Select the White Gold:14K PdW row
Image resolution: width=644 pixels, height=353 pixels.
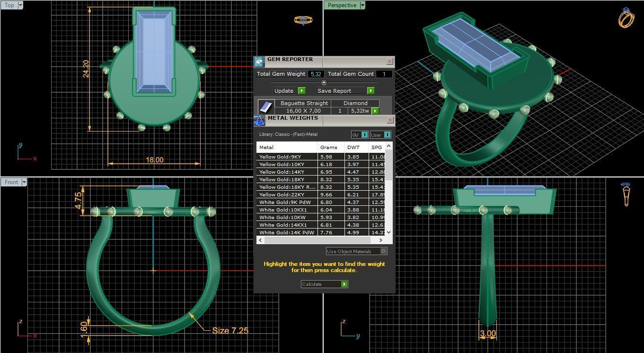(321, 232)
